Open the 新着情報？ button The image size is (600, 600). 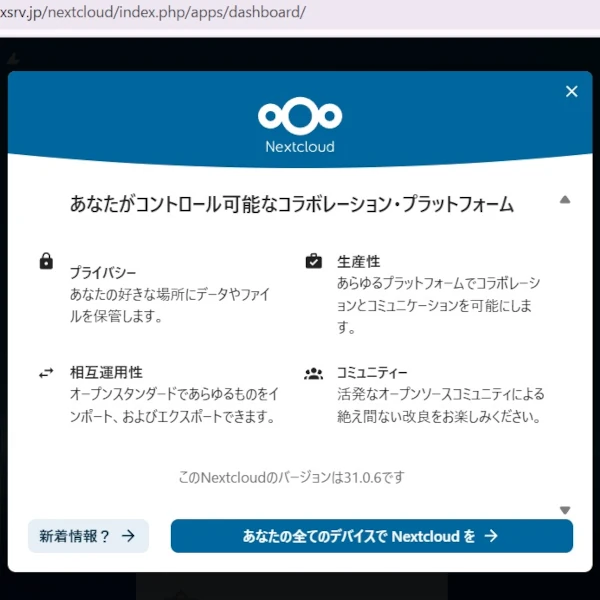point(88,536)
